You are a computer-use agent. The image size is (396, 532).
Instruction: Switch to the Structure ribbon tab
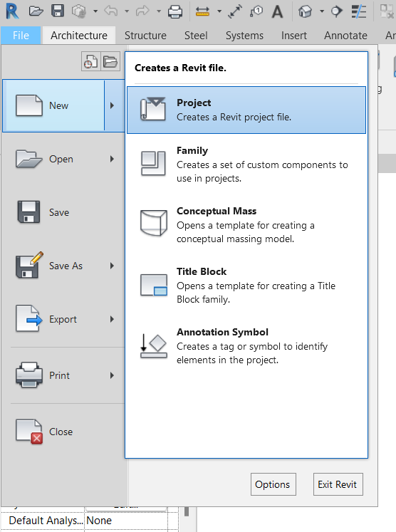click(x=145, y=36)
